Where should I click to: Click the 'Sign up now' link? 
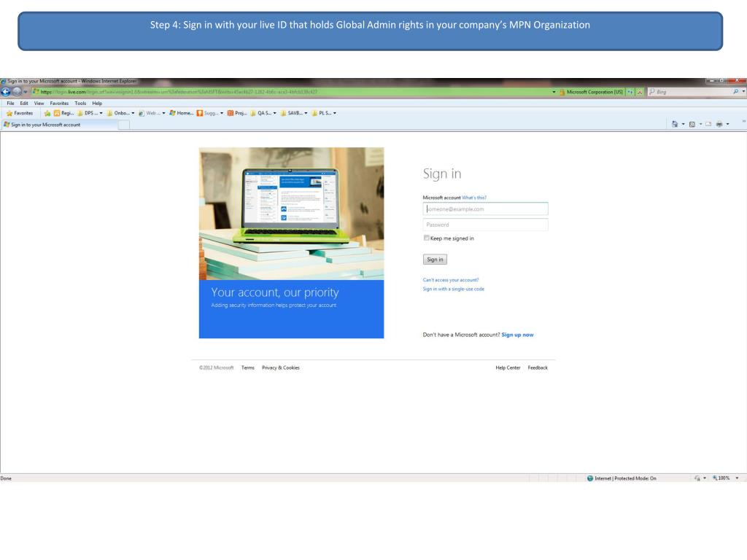point(517,335)
